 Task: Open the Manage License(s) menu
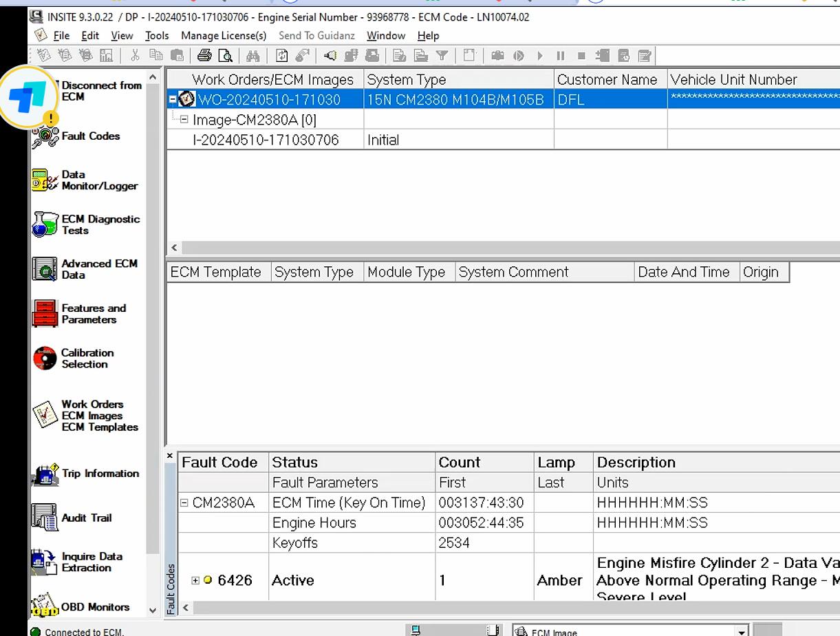224,36
